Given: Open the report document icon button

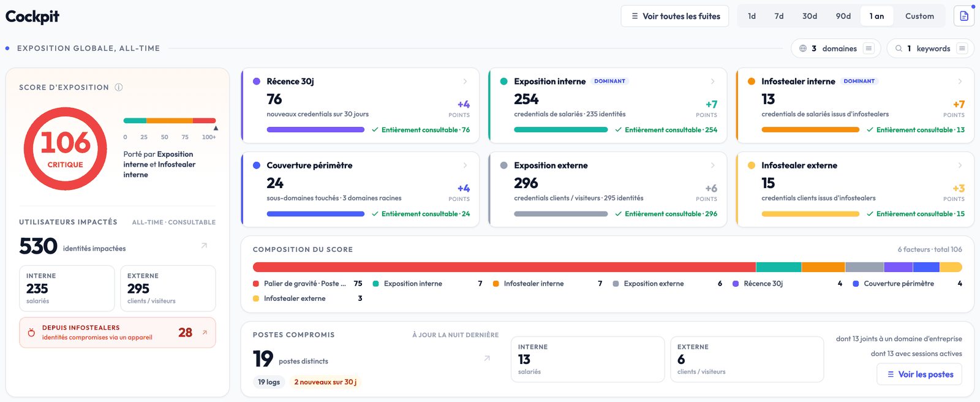Looking at the screenshot, I should [x=963, y=16].
